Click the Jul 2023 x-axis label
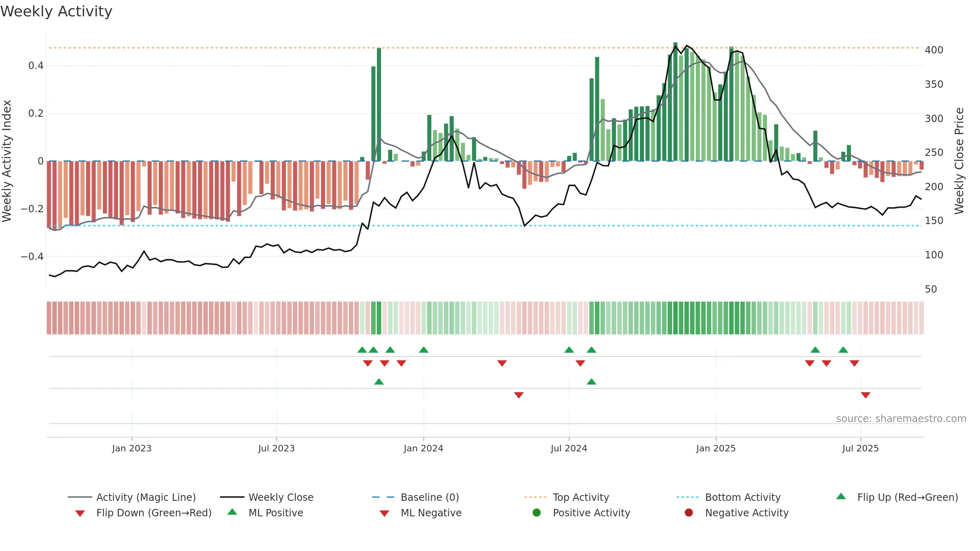The height and width of the screenshot is (551, 980). pos(276,448)
